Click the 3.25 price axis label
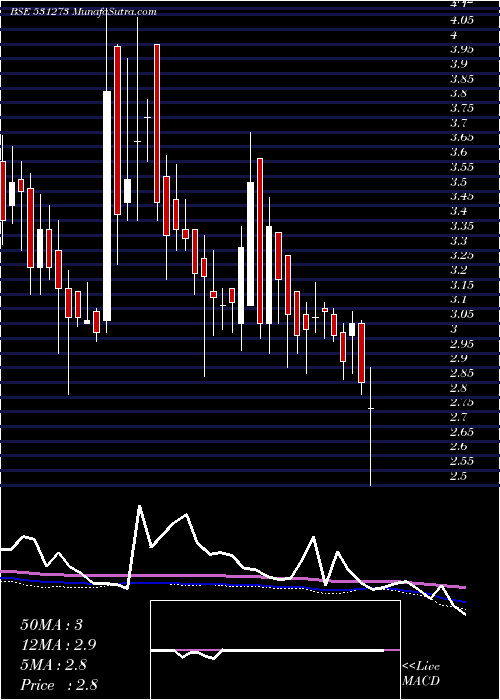This screenshot has height=700, width=500. (462, 256)
